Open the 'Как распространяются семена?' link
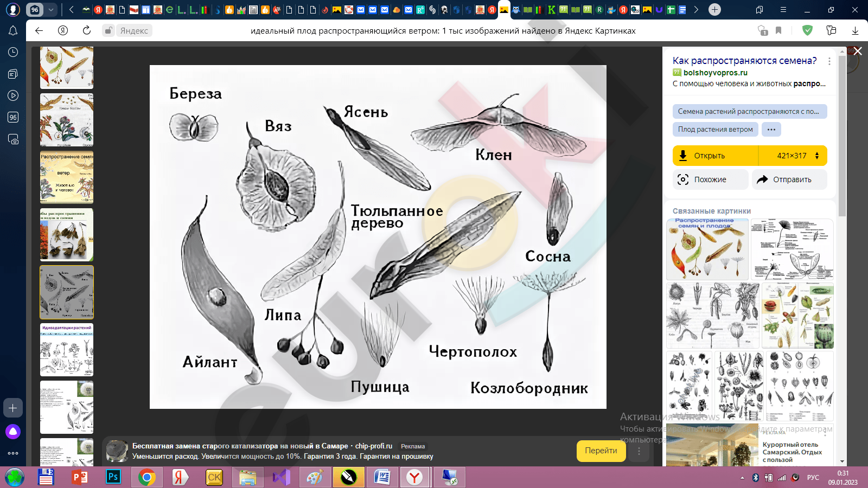This screenshot has height=488, width=868. coord(744,61)
